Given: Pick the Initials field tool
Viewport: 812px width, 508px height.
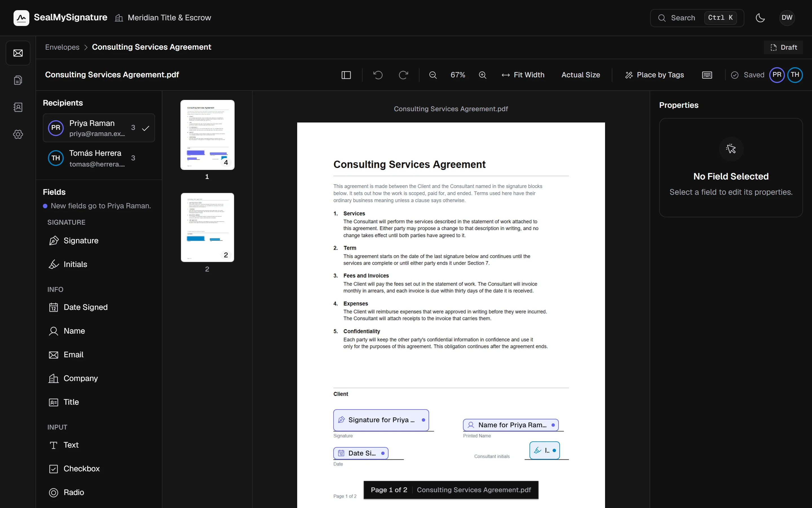Looking at the screenshot, I should coord(99,264).
